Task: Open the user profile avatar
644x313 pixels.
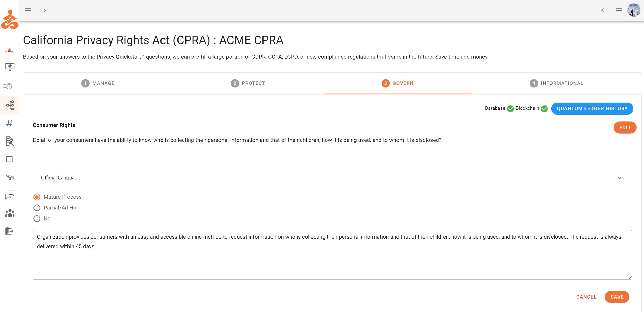Action: (633, 10)
